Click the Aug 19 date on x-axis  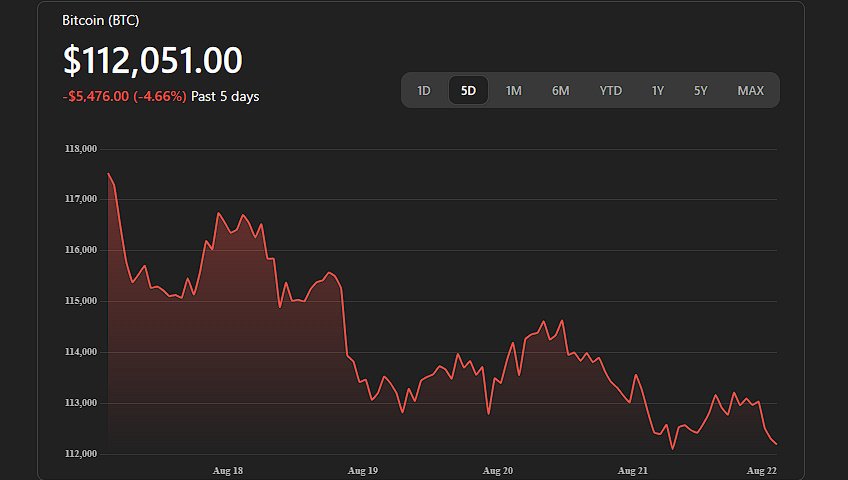click(362, 470)
